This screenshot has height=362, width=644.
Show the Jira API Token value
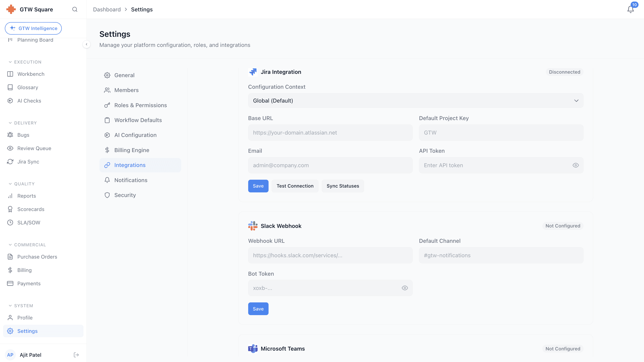coord(575,165)
